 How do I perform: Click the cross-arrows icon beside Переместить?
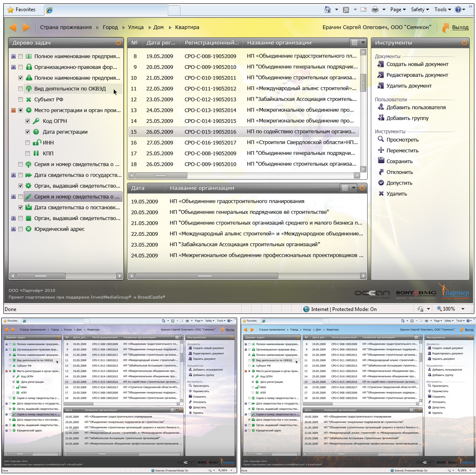[380, 150]
